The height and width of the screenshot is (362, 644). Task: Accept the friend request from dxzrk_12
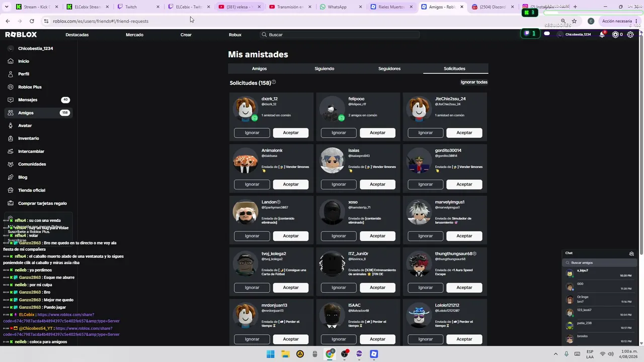(291, 133)
